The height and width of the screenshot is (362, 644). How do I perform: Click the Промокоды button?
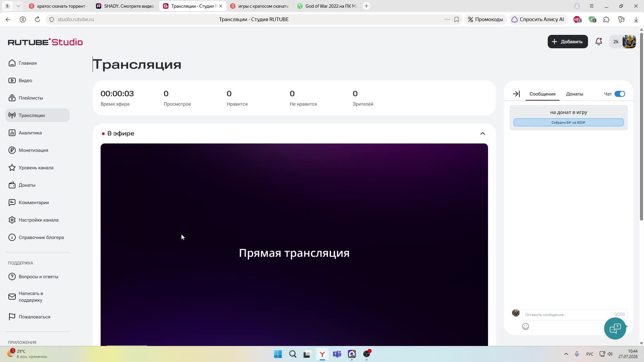pyautogui.click(x=485, y=19)
